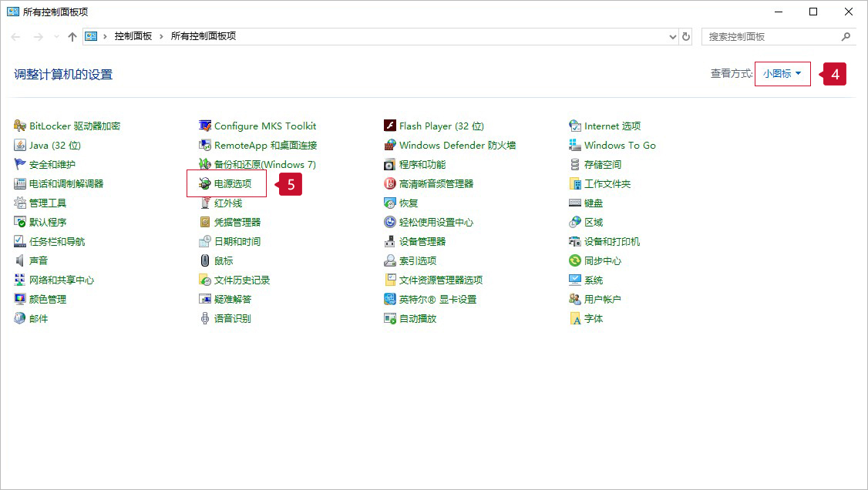Expand the 小图标 view mode dropdown
This screenshot has width=868, height=490.
tap(782, 74)
